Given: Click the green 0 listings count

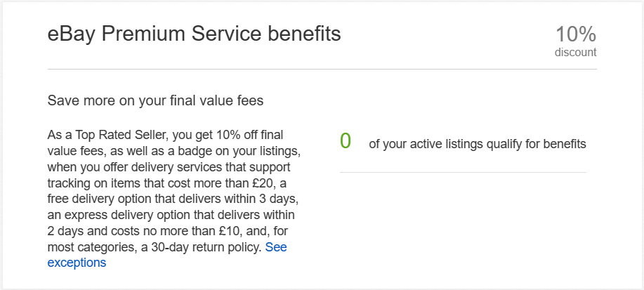Looking at the screenshot, I should (345, 141).
